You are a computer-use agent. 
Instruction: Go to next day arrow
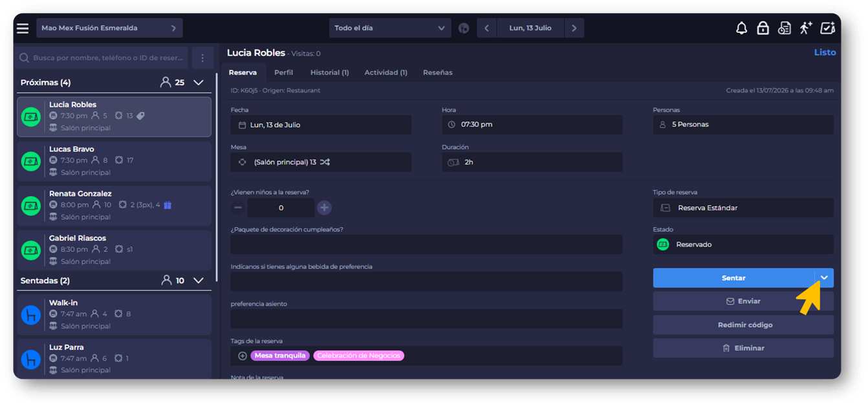(x=574, y=28)
